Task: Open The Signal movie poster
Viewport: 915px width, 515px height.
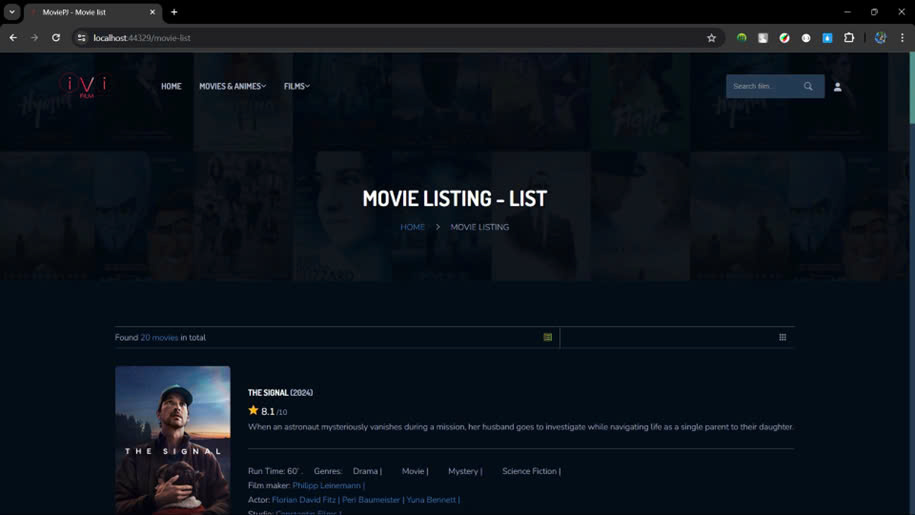Action: 173,440
